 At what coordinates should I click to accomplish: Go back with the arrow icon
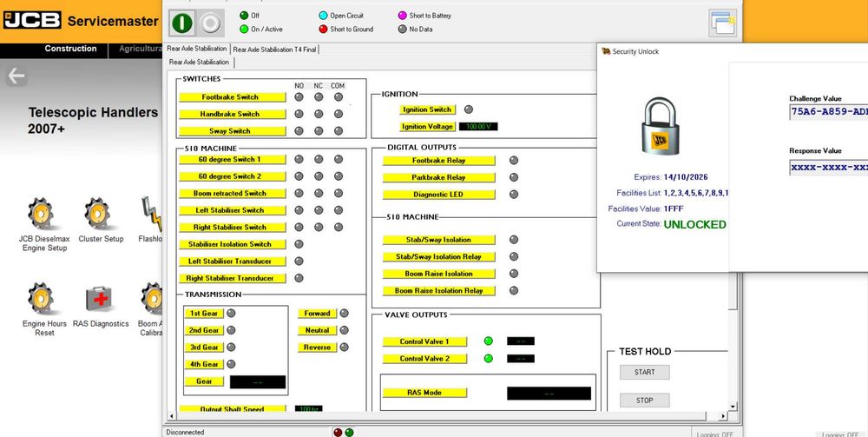point(16,76)
